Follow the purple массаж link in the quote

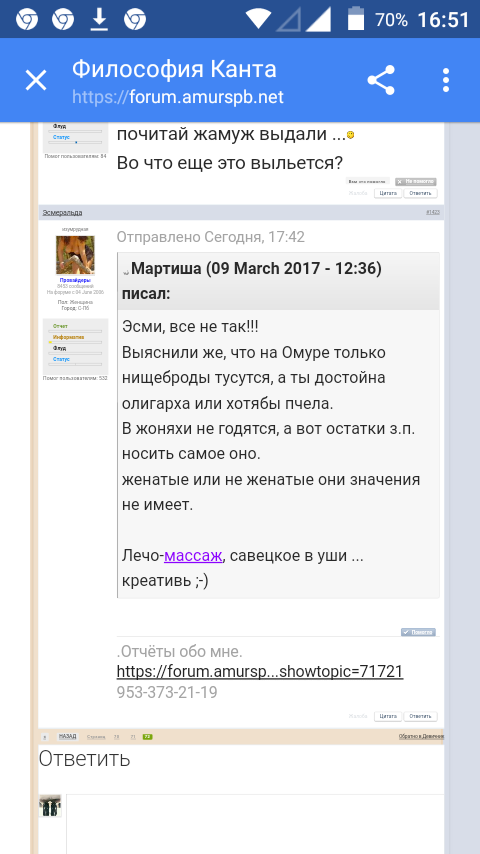point(193,556)
